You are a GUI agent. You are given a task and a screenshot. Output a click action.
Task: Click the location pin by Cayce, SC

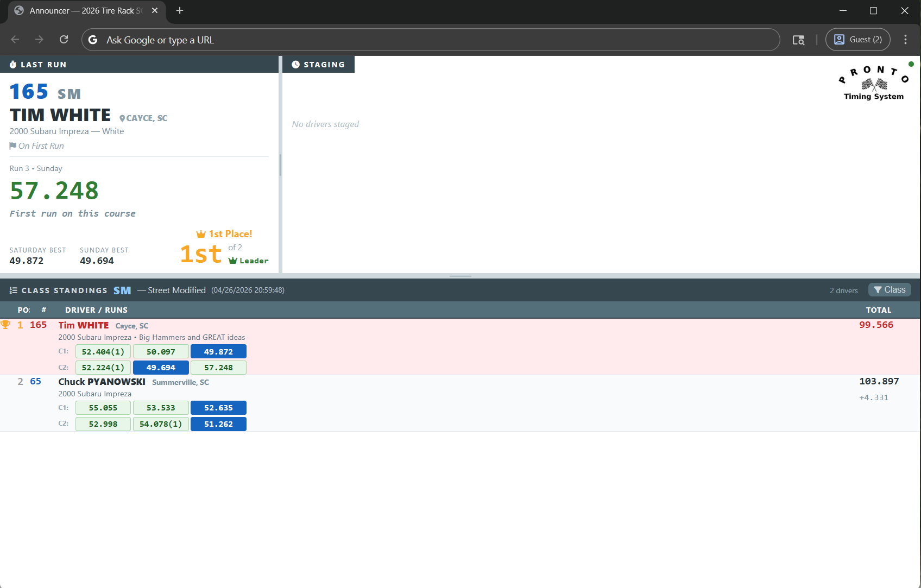pyautogui.click(x=122, y=118)
